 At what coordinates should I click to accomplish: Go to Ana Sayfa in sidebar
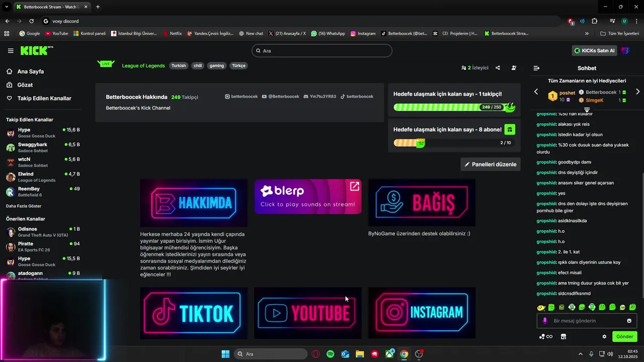[25, 71]
